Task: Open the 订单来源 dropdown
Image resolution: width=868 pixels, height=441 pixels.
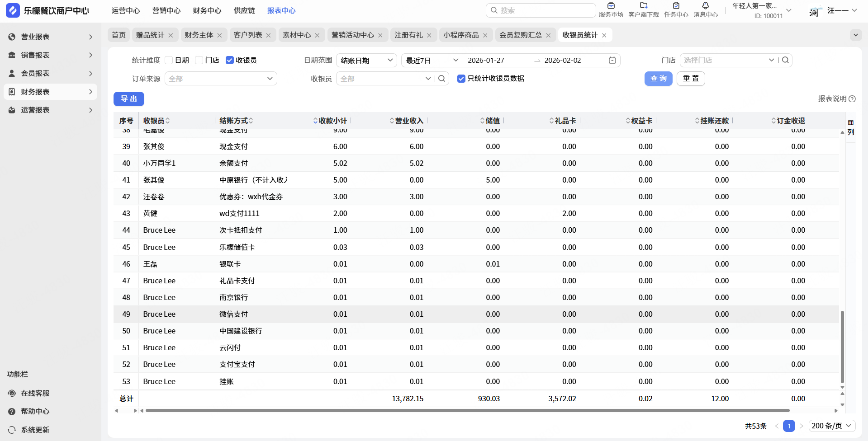Action: [221, 79]
